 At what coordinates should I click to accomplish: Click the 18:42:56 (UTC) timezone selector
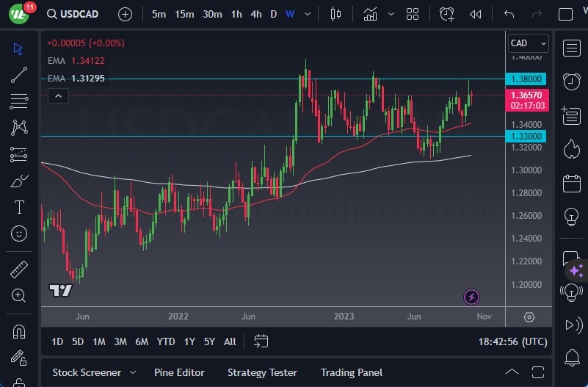point(512,341)
